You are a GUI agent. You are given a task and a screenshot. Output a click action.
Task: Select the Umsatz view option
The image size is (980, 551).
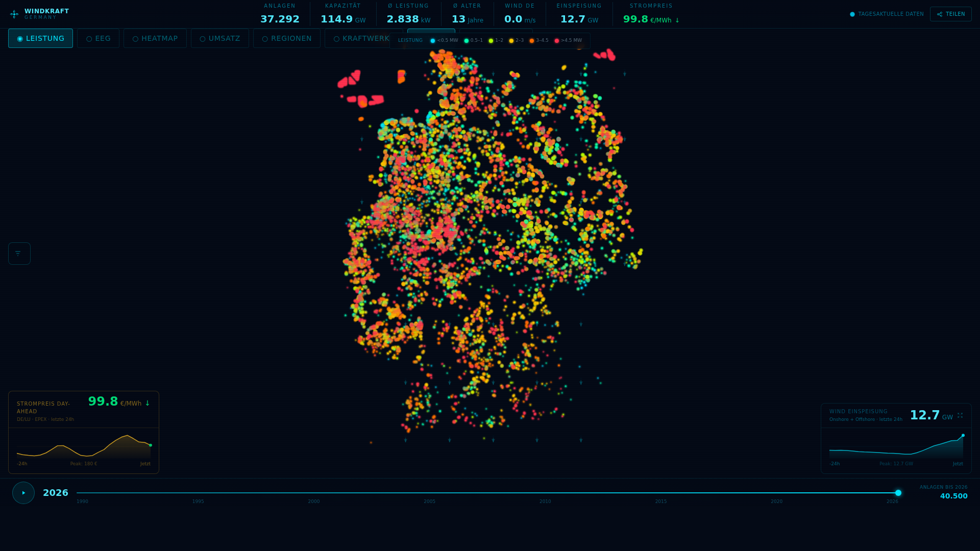(x=219, y=38)
